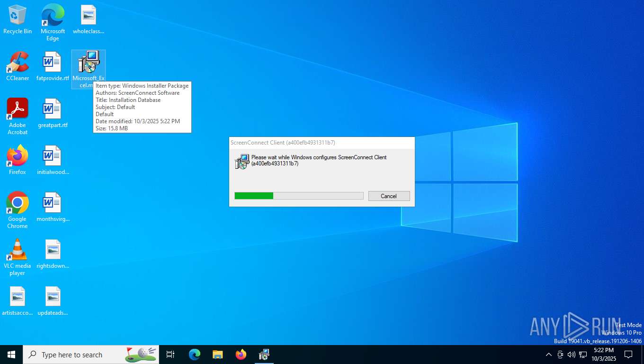Image resolution: width=644 pixels, height=364 pixels.
Task: Open the network tray icon
Action: [583, 355]
